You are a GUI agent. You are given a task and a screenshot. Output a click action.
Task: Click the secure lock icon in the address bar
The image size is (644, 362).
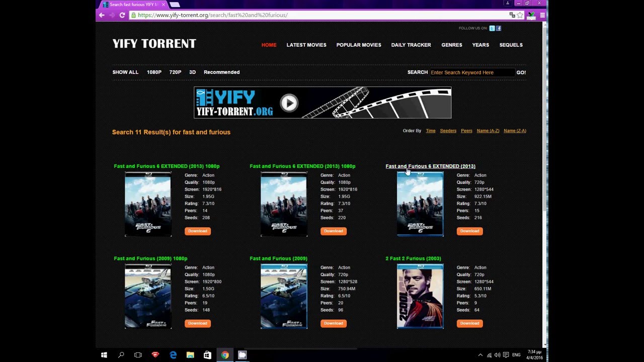[x=133, y=15]
